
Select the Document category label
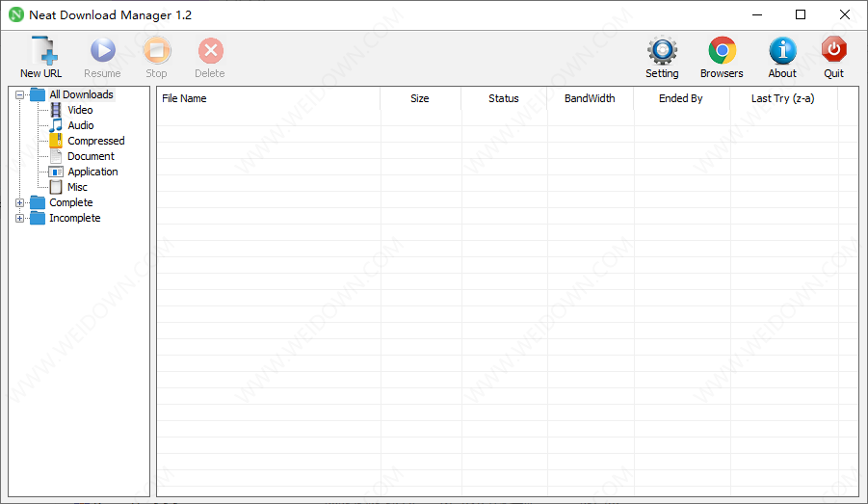91,156
